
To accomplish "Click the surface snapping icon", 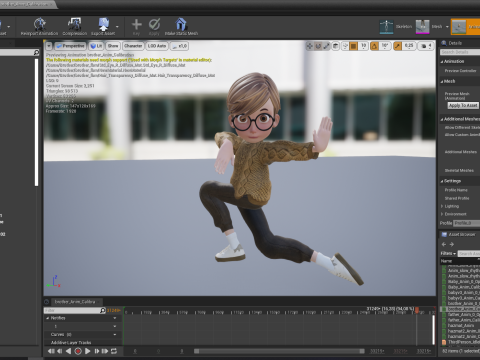I will tap(345, 46).
